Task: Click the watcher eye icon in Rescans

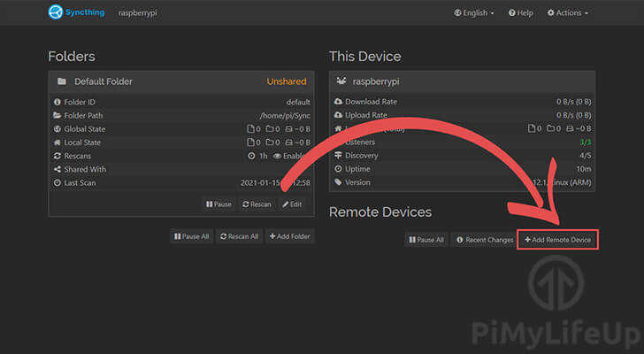Action: pyautogui.click(x=277, y=156)
